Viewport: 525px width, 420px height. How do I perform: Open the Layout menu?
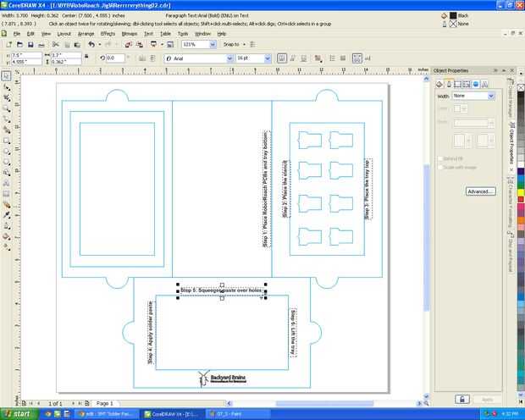click(64, 34)
